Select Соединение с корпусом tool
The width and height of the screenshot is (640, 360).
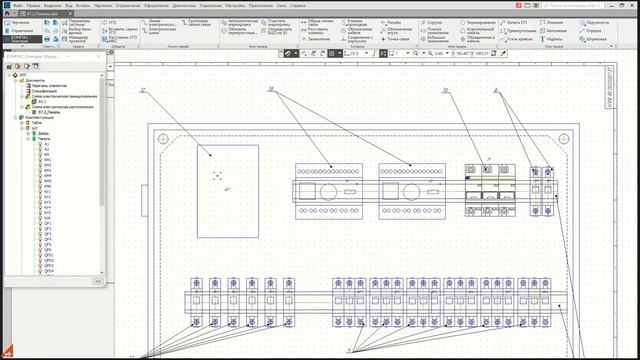357,39
